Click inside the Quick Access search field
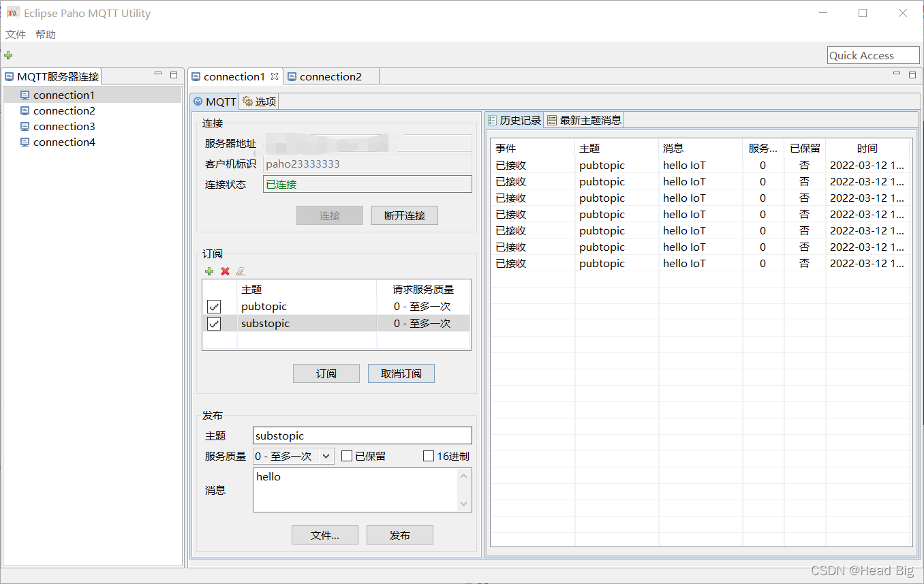The image size is (924, 584). [x=873, y=55]
